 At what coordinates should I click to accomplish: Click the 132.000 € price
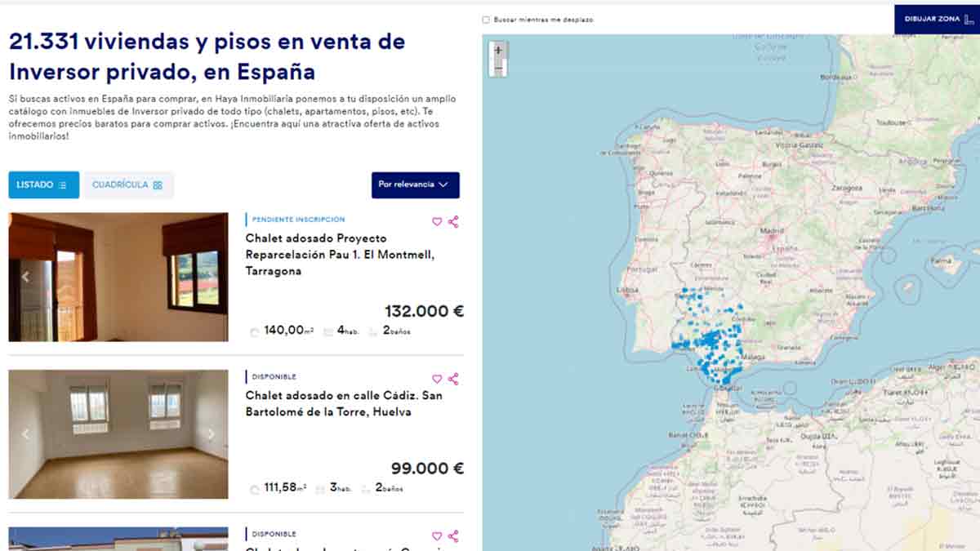[424, 311]
